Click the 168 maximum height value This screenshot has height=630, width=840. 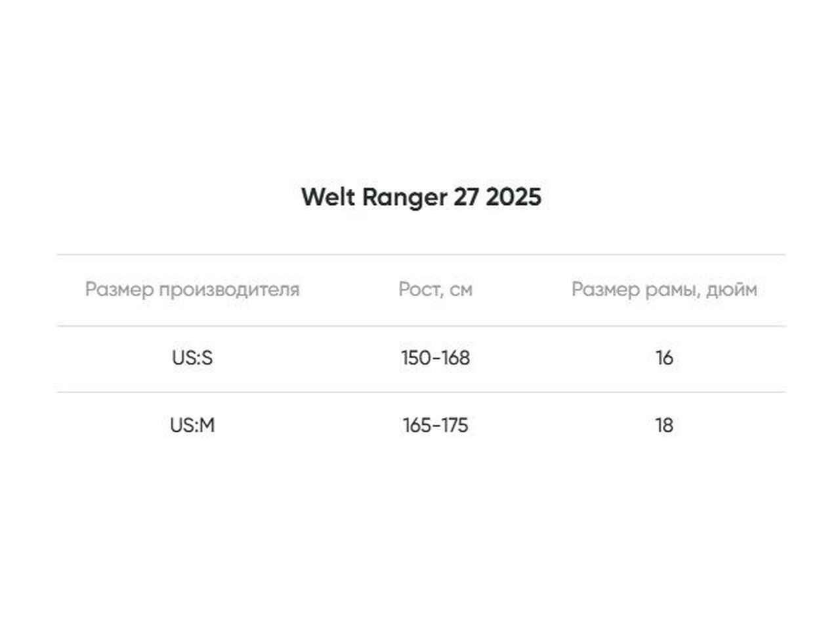(455, 358)
